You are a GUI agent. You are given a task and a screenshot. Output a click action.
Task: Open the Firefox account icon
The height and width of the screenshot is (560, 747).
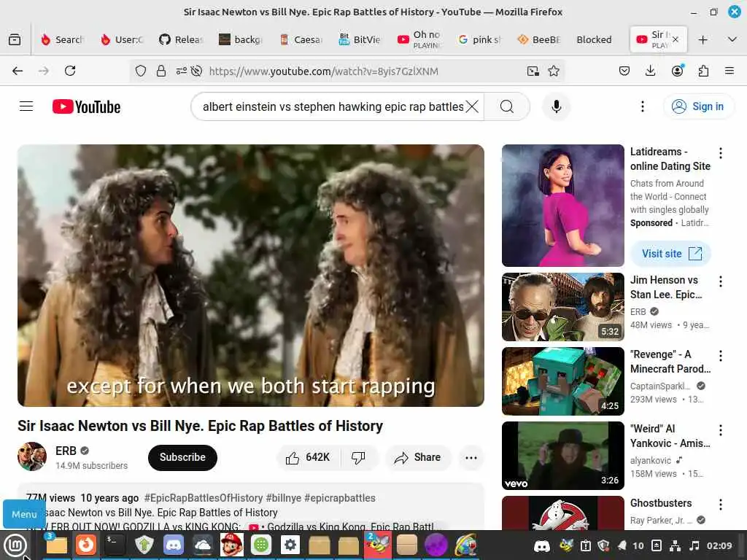pyautogui.click(x=677, y=71)
